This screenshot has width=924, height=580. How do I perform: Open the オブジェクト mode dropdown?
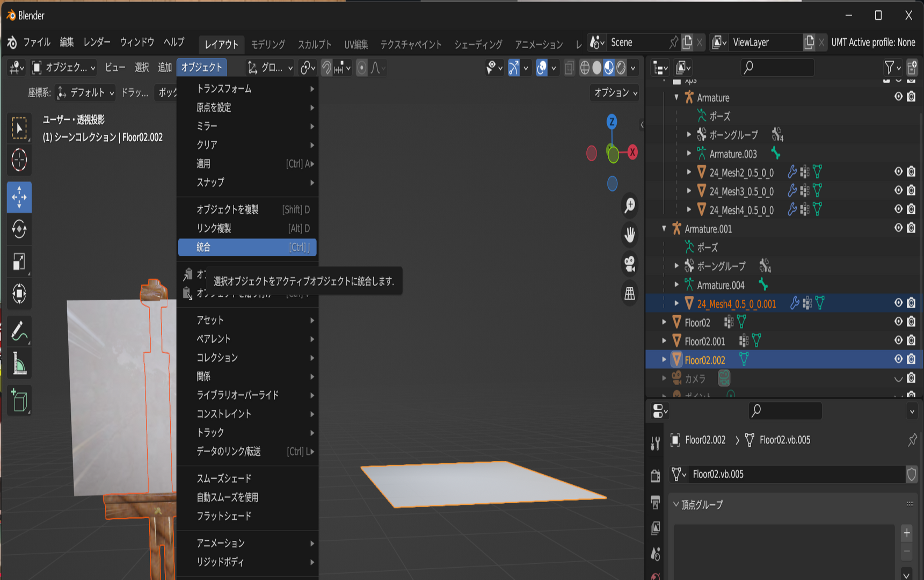(x=63, y=67)
